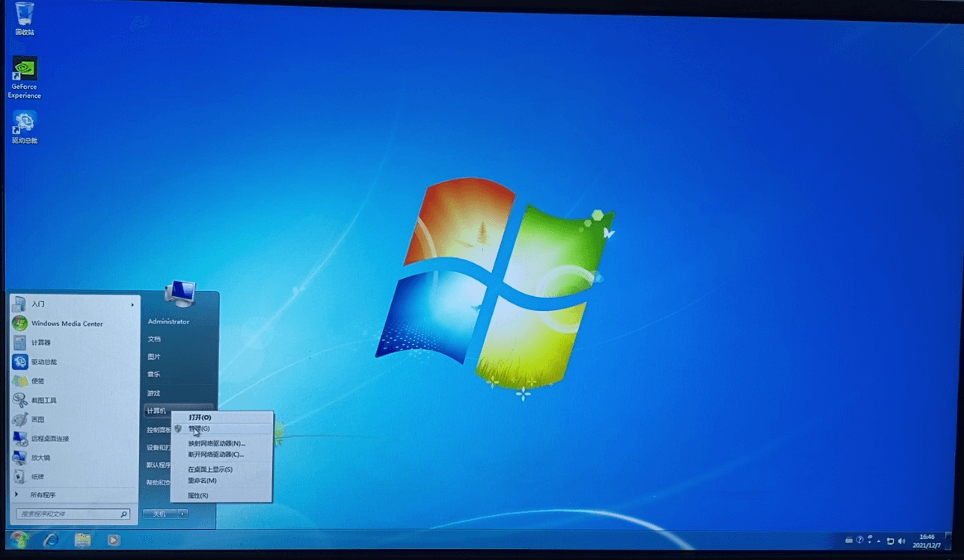Open the Recycle Bin desktop icon
The image size is (964, 560).
coord(25,19)
